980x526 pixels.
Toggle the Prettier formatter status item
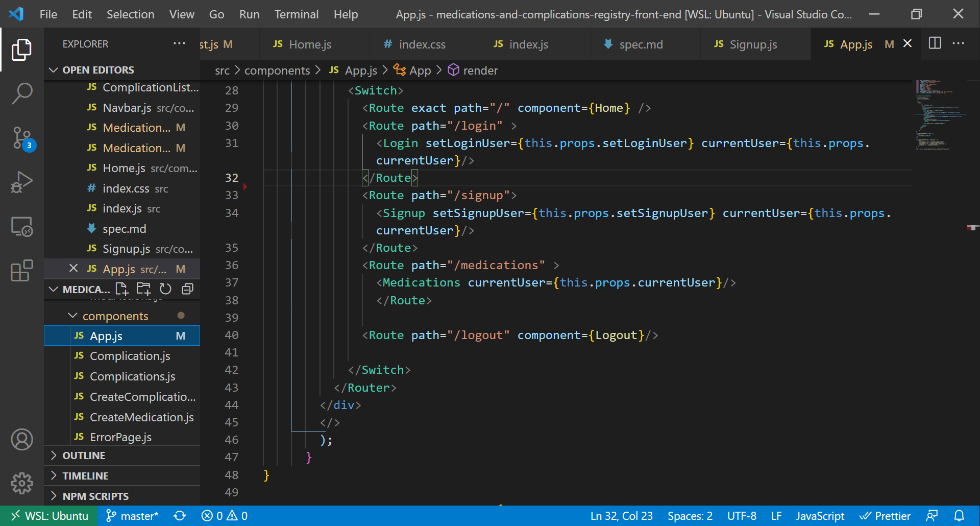click(x=885, y=516)
